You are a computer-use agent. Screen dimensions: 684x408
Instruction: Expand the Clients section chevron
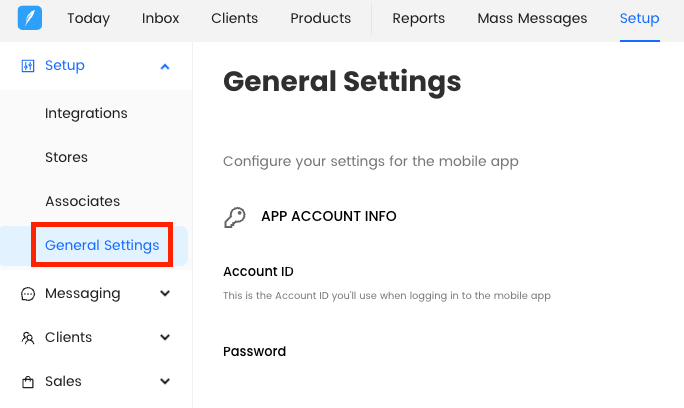click(x=165, y=338)
